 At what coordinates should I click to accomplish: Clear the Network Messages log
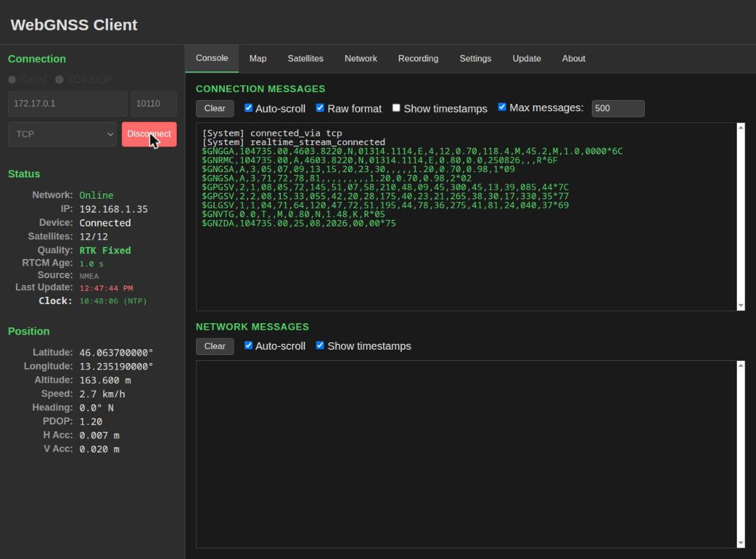point(214,346)
